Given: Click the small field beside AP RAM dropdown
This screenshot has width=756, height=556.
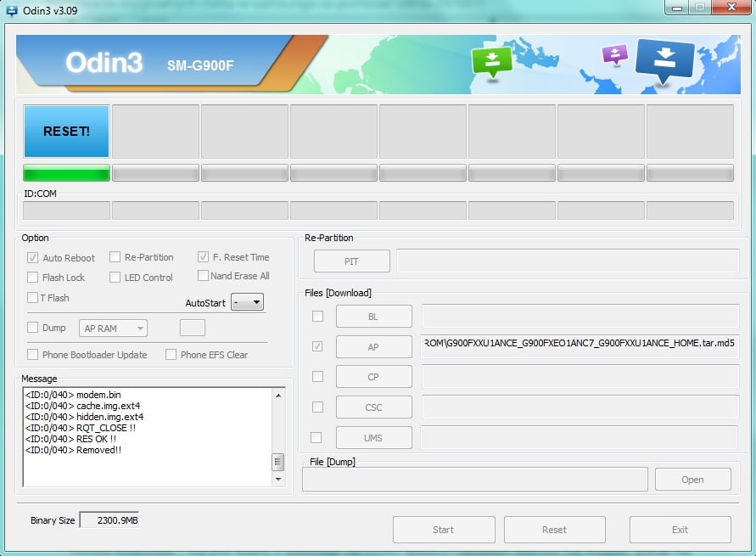Looking at the screenshot, I should click(x=193, y=328).
